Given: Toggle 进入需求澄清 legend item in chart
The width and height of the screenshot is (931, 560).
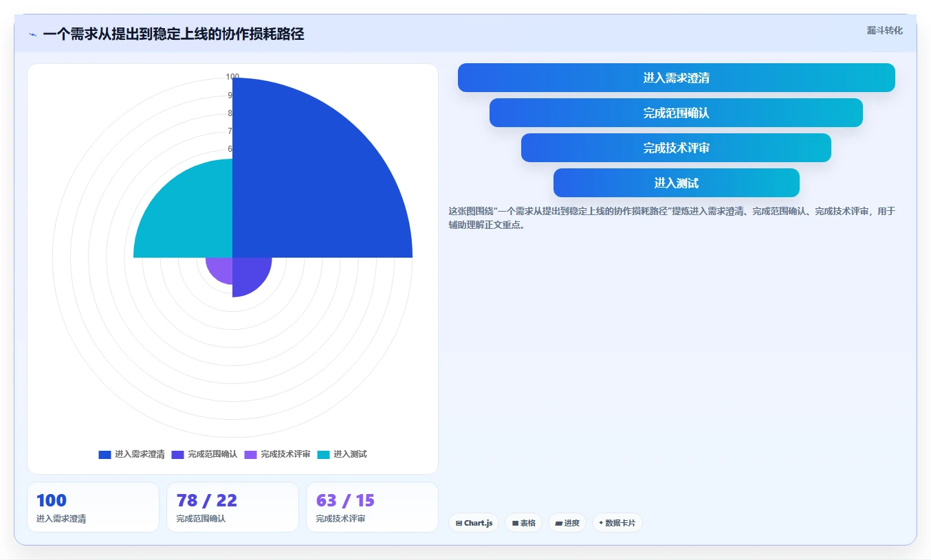Looking at the screenshot, I should tap(132, 454).
